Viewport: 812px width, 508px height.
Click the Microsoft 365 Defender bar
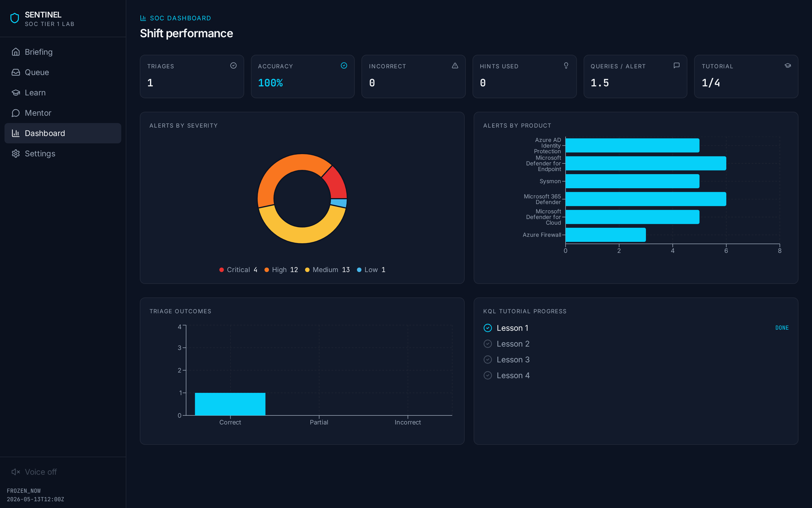[646, 199]
